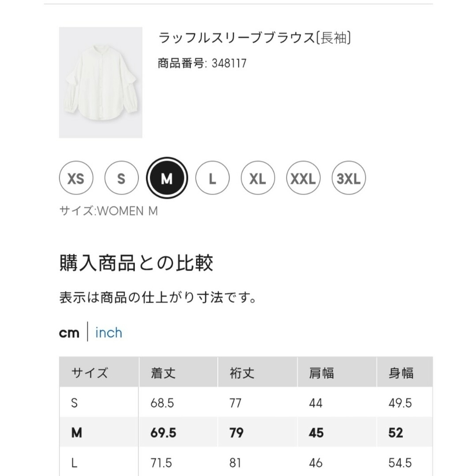This screenshot has width=476, height=476.
Task: Switch measurements to cm
Action: [69, 333]
